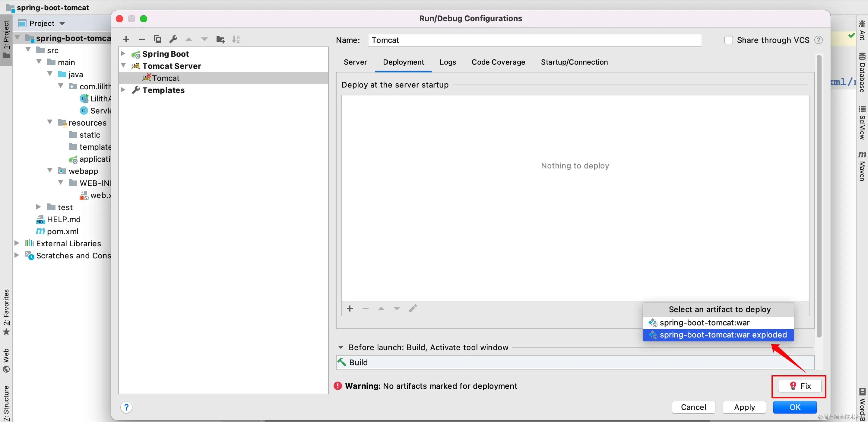The height and width of the screenshot is (422, 868).
Task: Click the edit templates wrench icon
Action: [x=173, y=40]
